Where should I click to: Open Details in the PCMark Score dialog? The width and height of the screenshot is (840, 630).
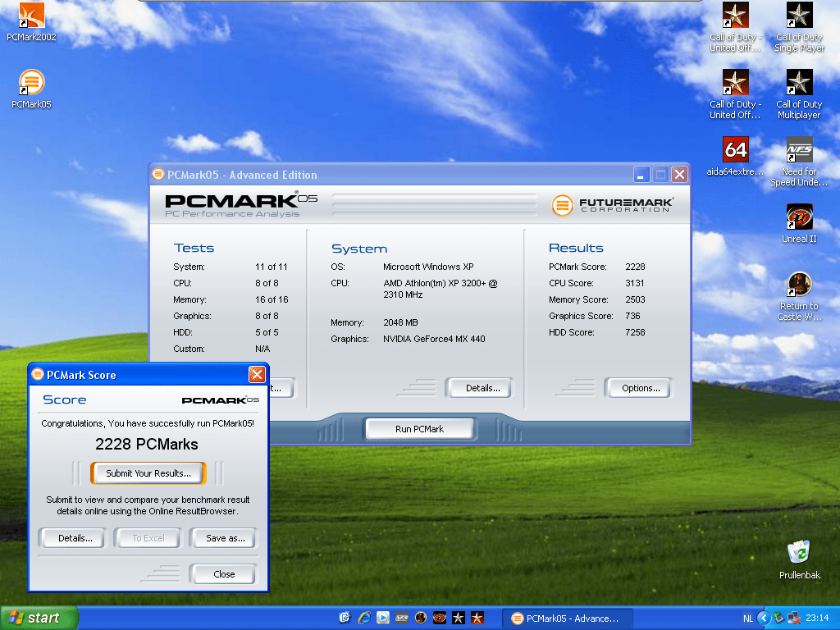point(72,538)
